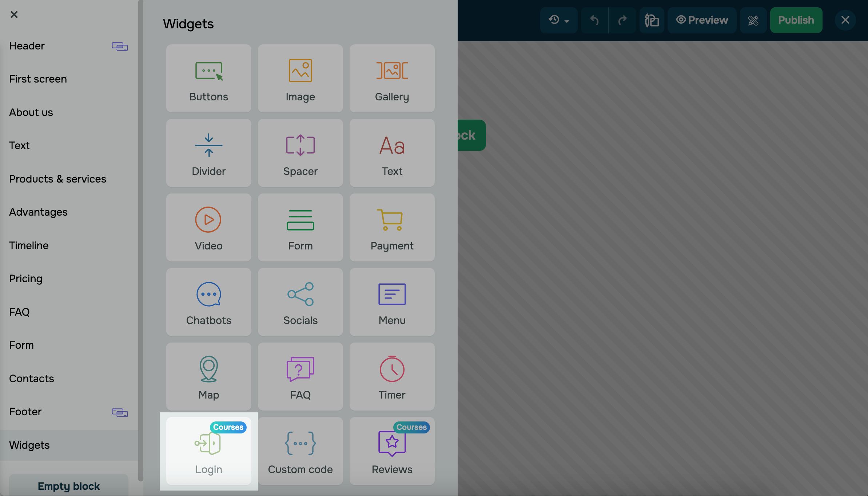This screenshot has width=868, height=496.
Task: Add the Map widget
Action: [208, 377]
